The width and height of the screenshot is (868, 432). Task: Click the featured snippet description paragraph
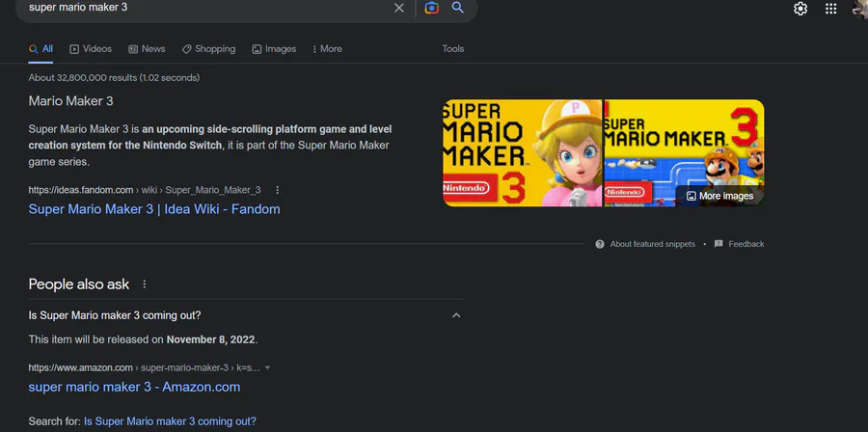point(210,146)
